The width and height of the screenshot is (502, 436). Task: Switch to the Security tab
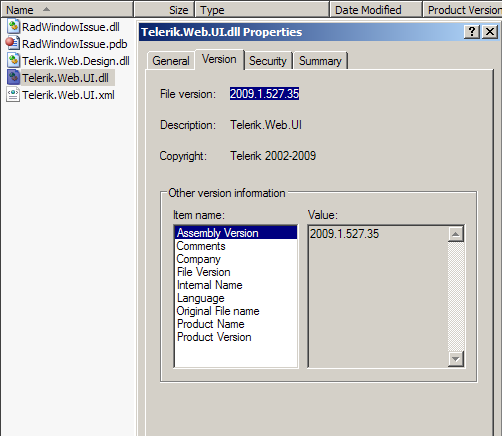click(268, 61)
